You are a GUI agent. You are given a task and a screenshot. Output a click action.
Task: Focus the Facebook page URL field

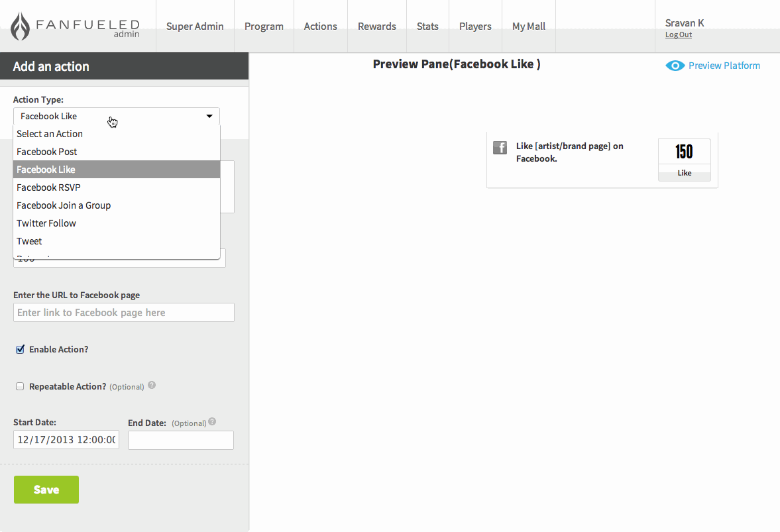[x=124, y=312]
